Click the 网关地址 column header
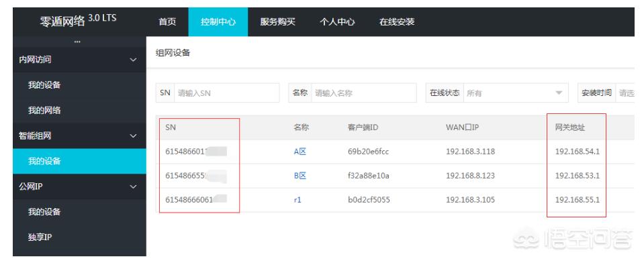The height and width of the screenshot is (261, 644). (x=569, y=127)
